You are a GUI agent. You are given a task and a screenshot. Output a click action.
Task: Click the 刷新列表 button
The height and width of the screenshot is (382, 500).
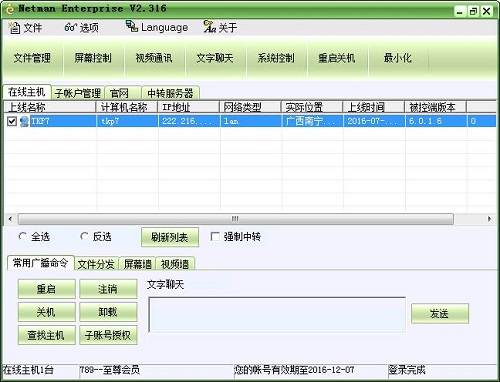170,237
